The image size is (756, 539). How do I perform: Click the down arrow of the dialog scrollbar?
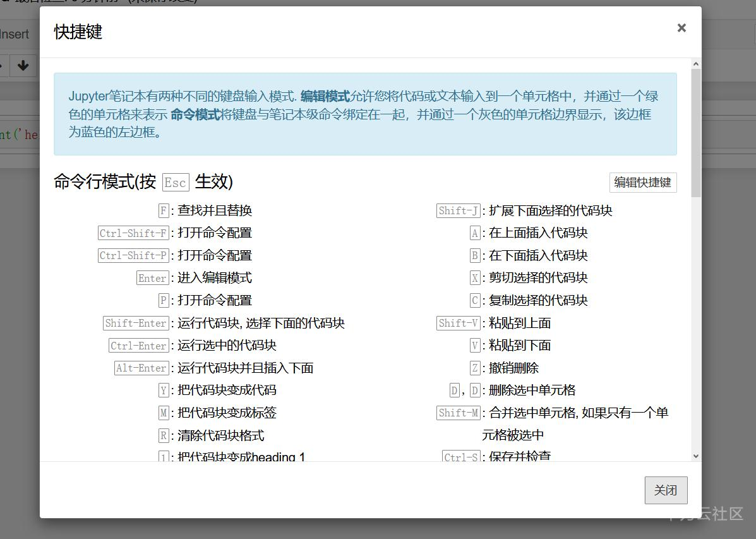[695, 455]
